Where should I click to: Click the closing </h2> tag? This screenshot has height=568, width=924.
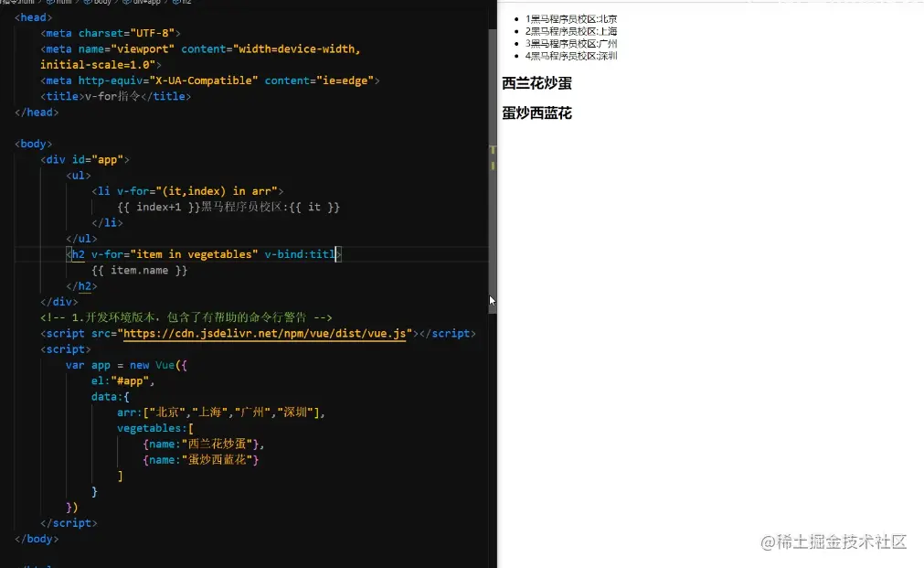coord(81,286)
